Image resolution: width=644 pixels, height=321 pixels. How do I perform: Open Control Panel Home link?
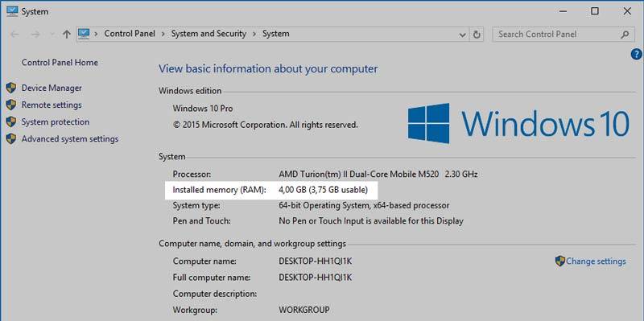point(60,63)
